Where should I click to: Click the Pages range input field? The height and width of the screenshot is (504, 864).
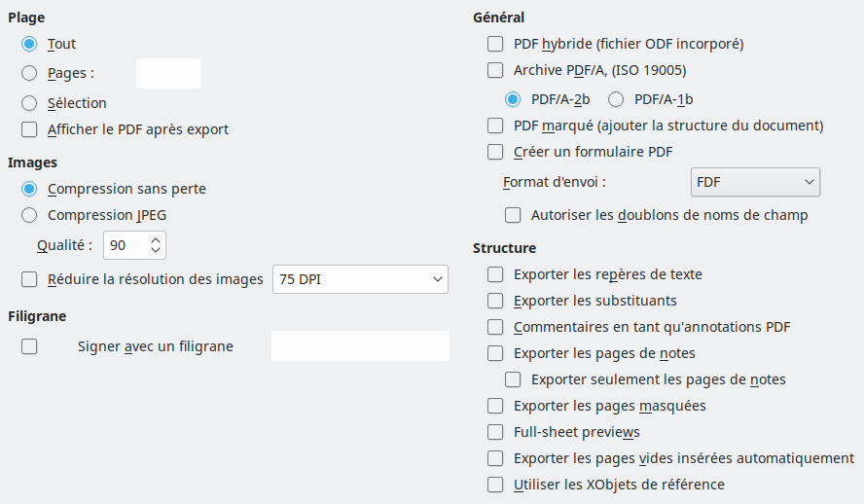(x=168, y=73)
